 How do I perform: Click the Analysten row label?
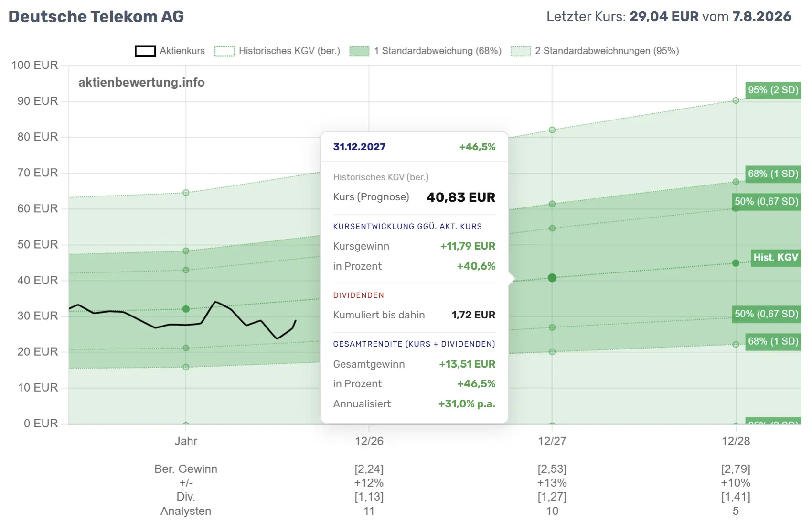pos(186,511)
